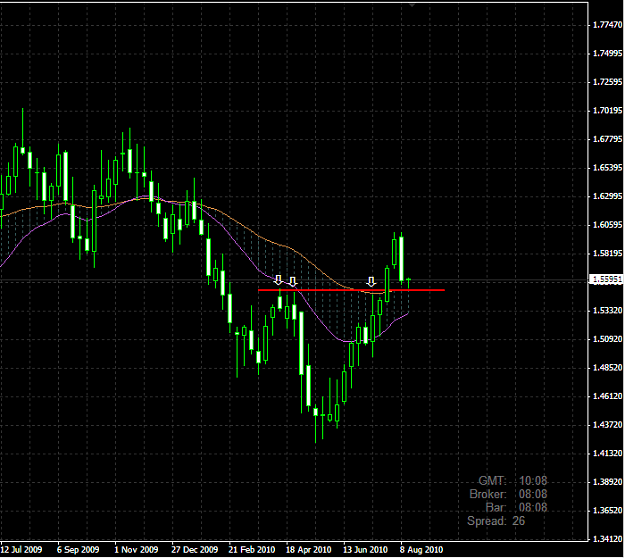
Task: Click the Broker: 08:08 time readout
Action: pos(508,494)
